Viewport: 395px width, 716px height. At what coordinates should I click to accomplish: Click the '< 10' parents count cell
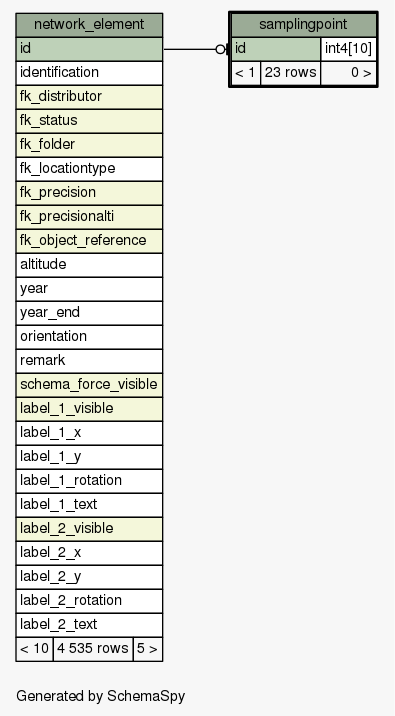pyautogui.click(x=35, y=649)
